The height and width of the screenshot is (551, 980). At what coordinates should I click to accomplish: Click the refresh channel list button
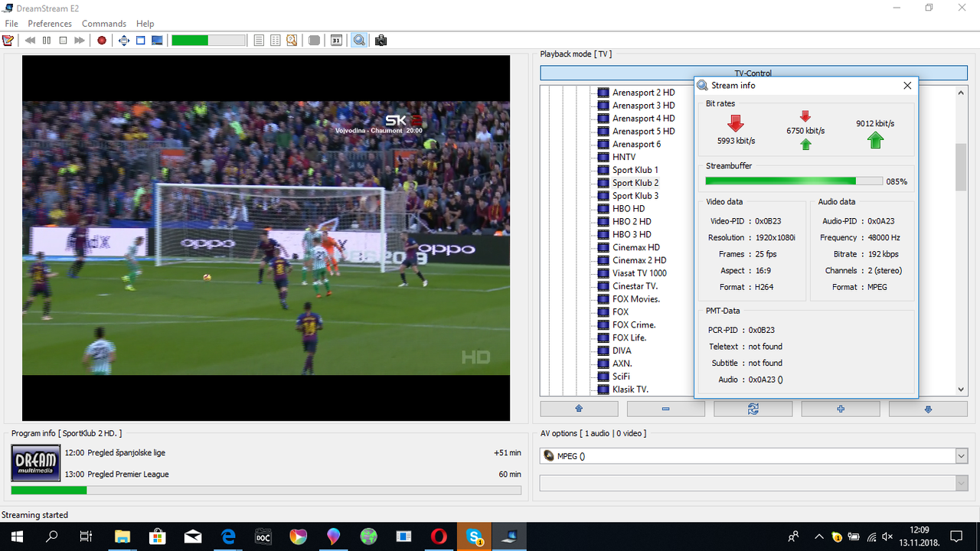[753, 409]
